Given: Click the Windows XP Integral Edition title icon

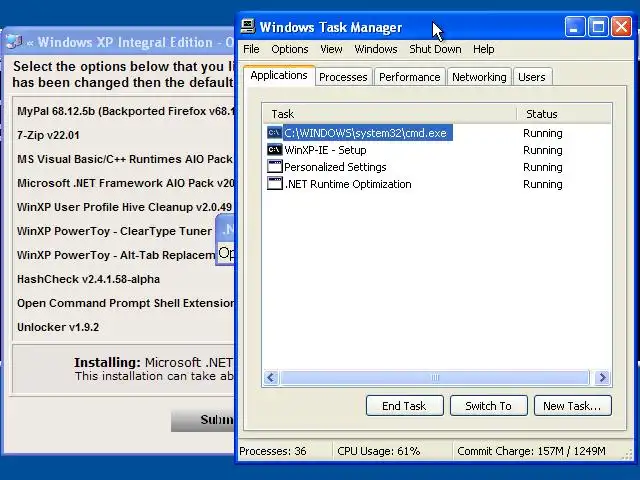Looking at the screenshot, I should [x=15, y=42].
